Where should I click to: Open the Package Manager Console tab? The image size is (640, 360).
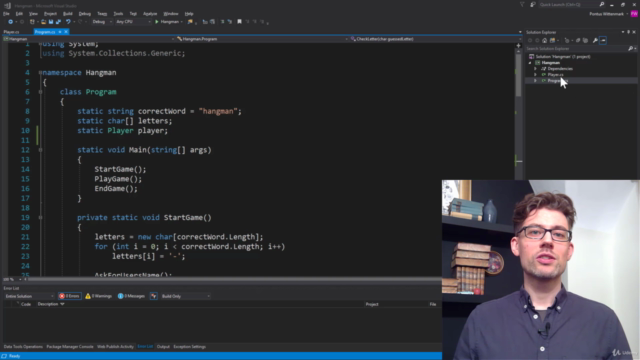70,347
